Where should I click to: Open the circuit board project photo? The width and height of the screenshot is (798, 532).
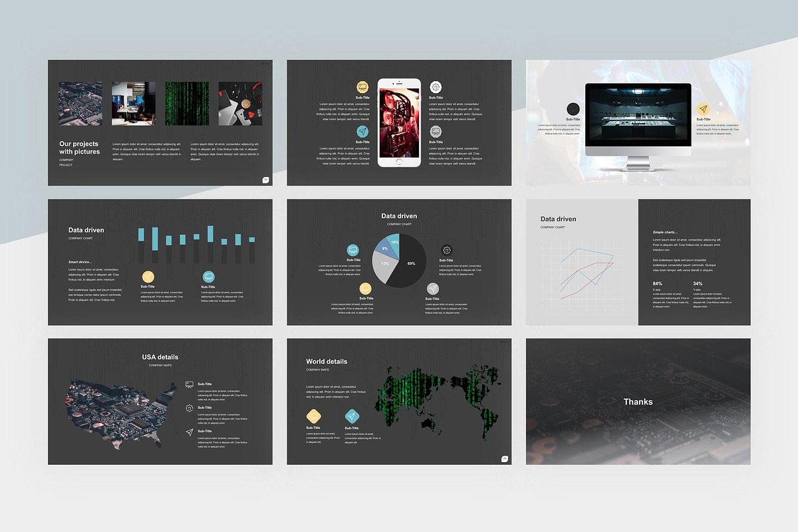(80, 103)
